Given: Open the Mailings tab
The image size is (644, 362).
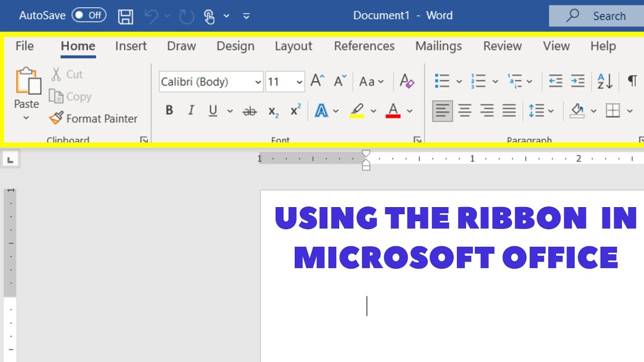Looking at the screenshot, I should [439, 46].
